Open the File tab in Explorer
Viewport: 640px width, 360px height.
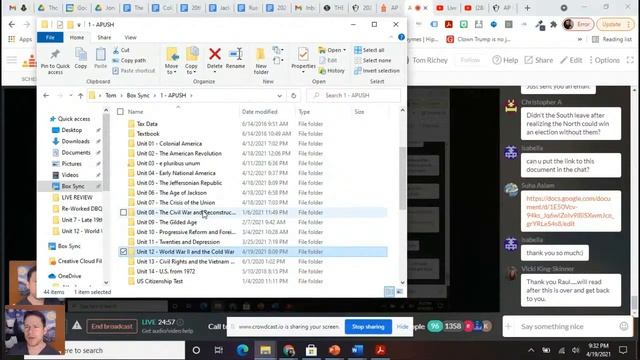coord(50,37)
